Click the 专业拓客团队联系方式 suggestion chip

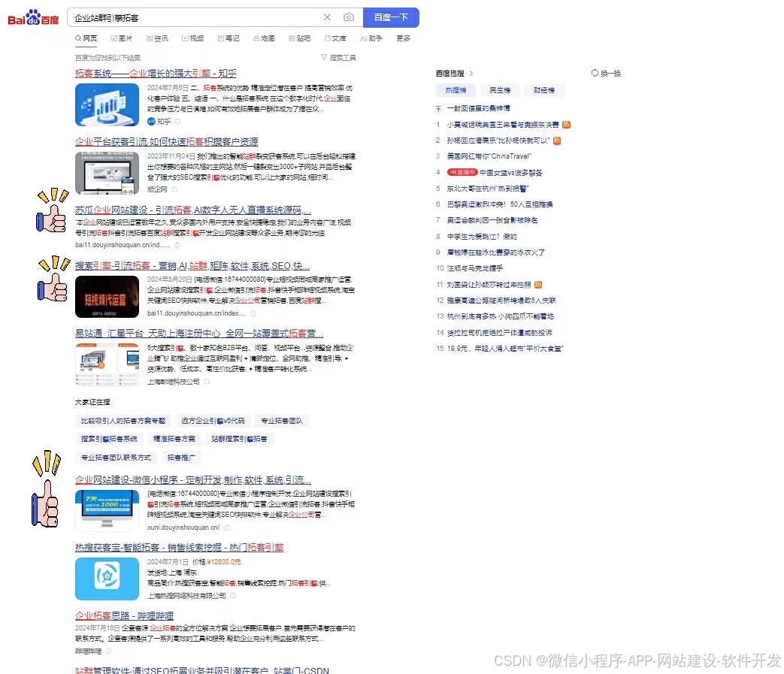coord(116,457)
